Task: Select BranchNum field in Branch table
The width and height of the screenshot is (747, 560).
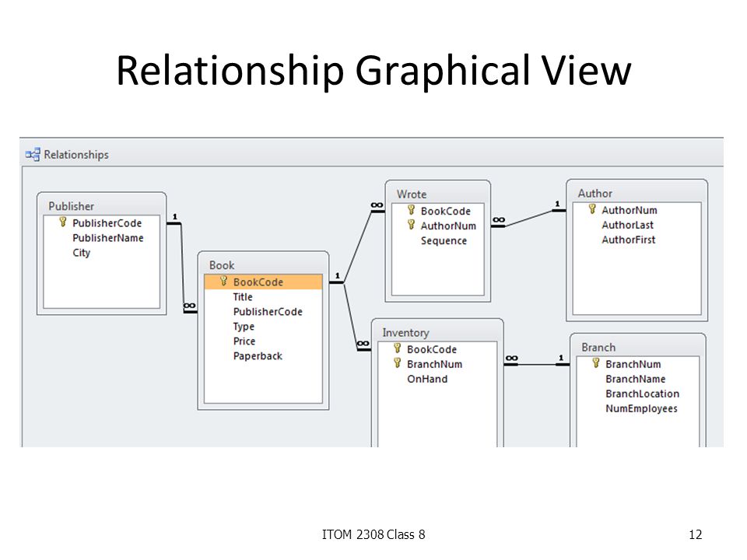Action: click(x=637, y=364)
